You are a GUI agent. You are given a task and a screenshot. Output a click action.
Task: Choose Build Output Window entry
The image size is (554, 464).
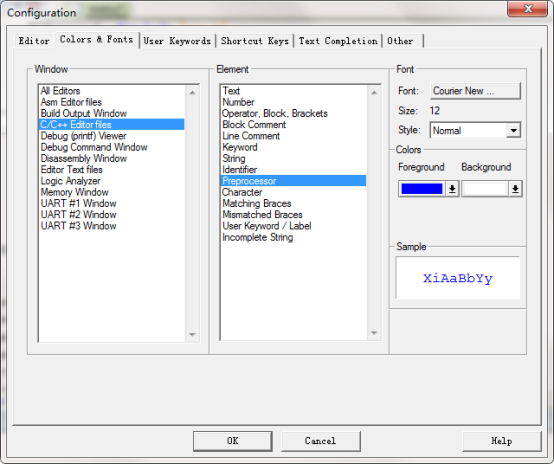(x=112, y=113)
